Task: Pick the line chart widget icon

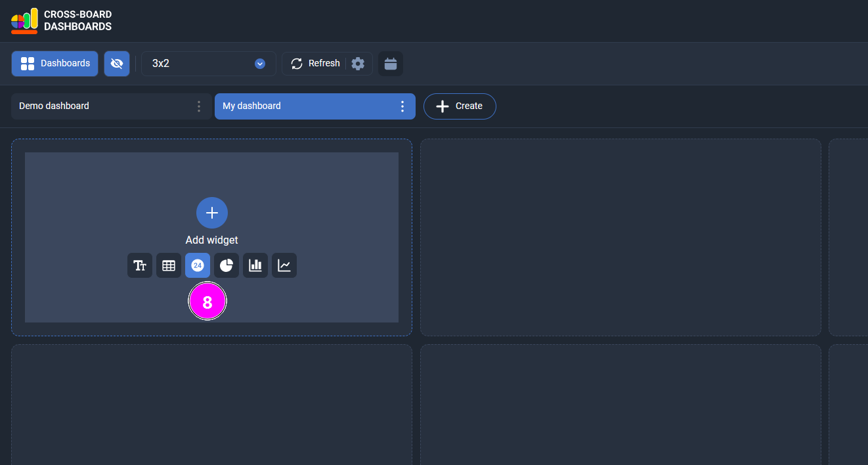Action: (284, 265)
